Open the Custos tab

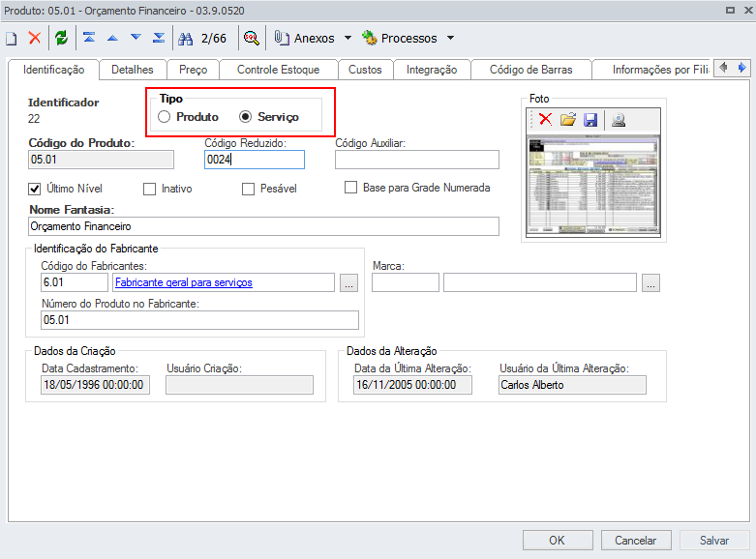point(365,70)
